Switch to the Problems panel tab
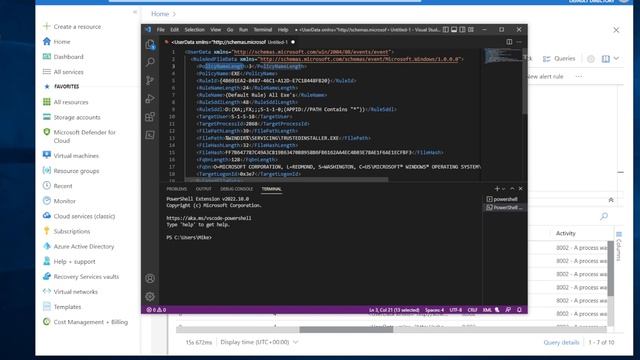This screenshot has height=360, width=640. click(x=176, y=189)
